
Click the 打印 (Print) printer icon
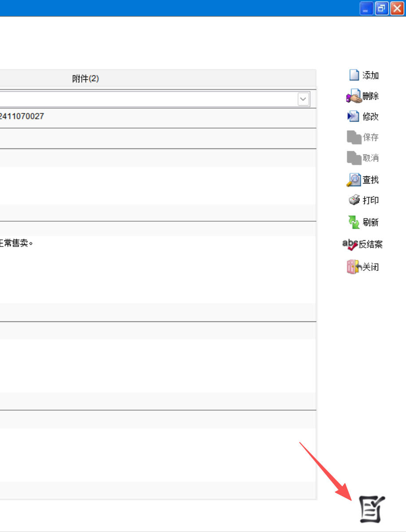point(354,200)
